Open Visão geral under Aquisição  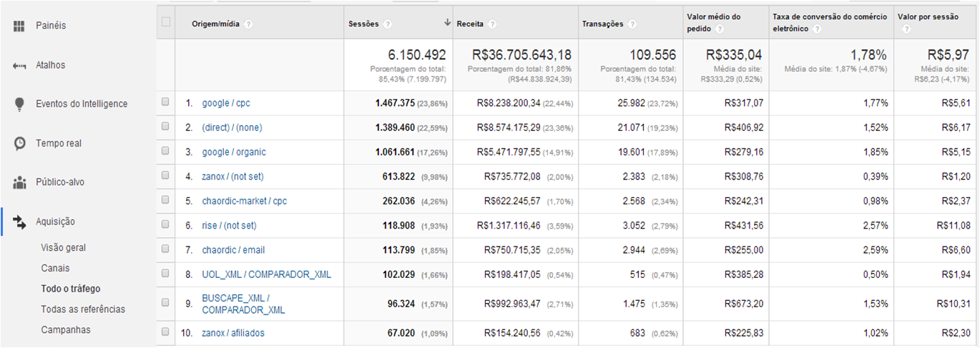click(x=63, y=248)
